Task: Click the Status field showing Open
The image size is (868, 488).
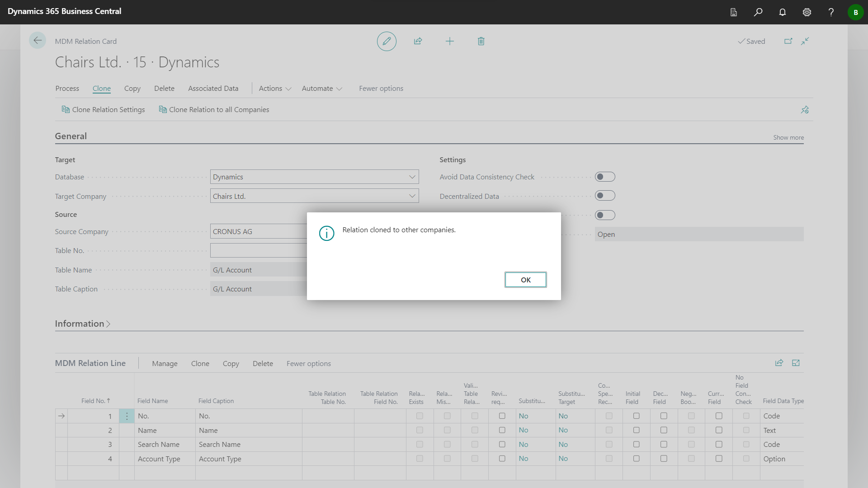Action: [x=699, y=234]
